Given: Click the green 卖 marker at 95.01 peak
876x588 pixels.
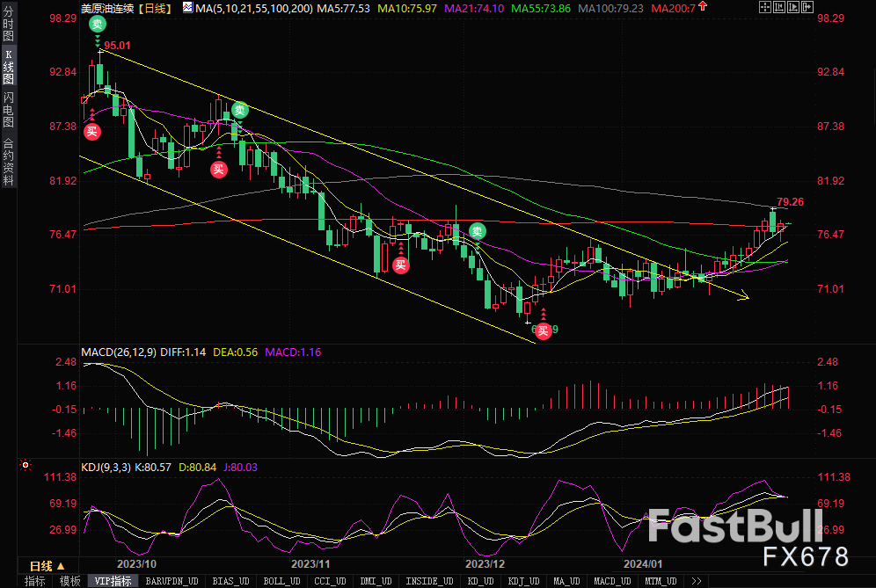Looking at the screenshot, I should [x=99, y=24].
